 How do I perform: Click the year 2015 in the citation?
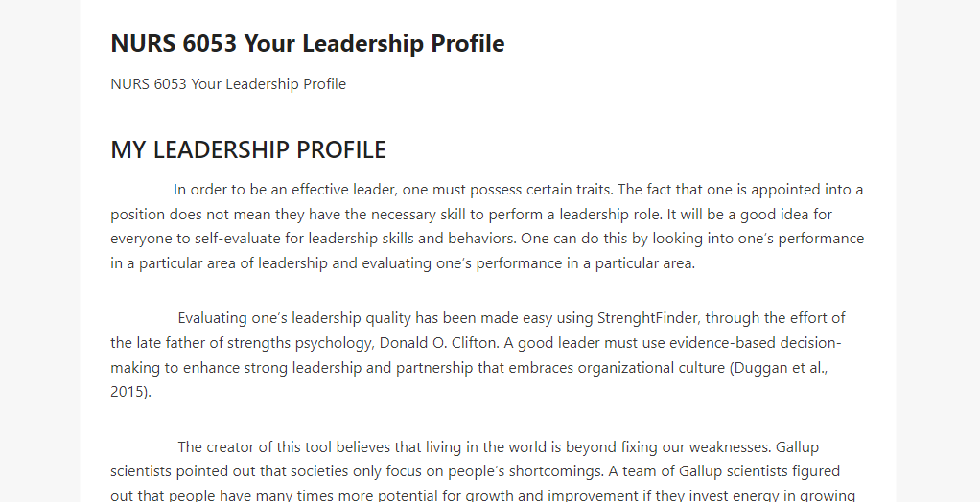[128, 392]
